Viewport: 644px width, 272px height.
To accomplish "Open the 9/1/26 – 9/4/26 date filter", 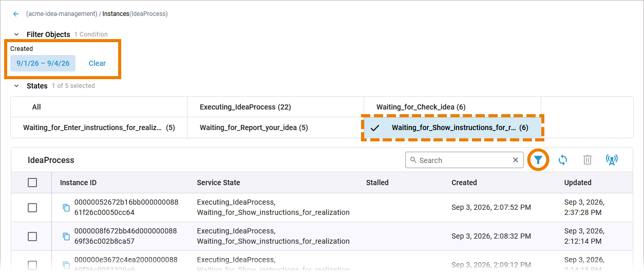I will tap(43, 63).
